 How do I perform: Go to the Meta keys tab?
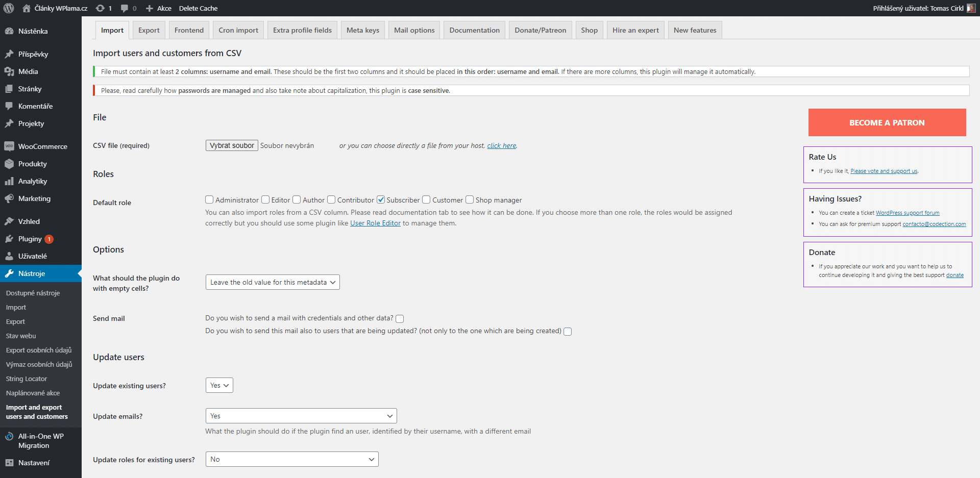(x=363, y=30)
